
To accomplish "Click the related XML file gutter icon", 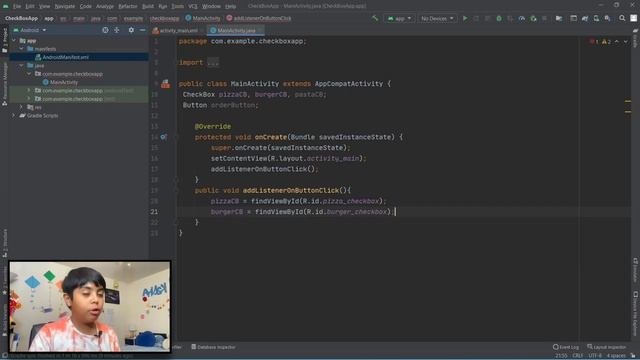I will 165,84.
